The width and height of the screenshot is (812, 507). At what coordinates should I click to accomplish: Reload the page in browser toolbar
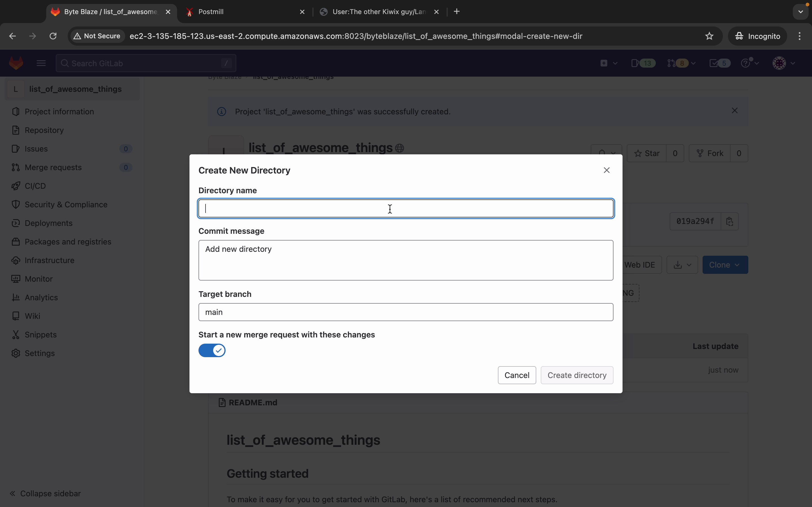(53, 36)
